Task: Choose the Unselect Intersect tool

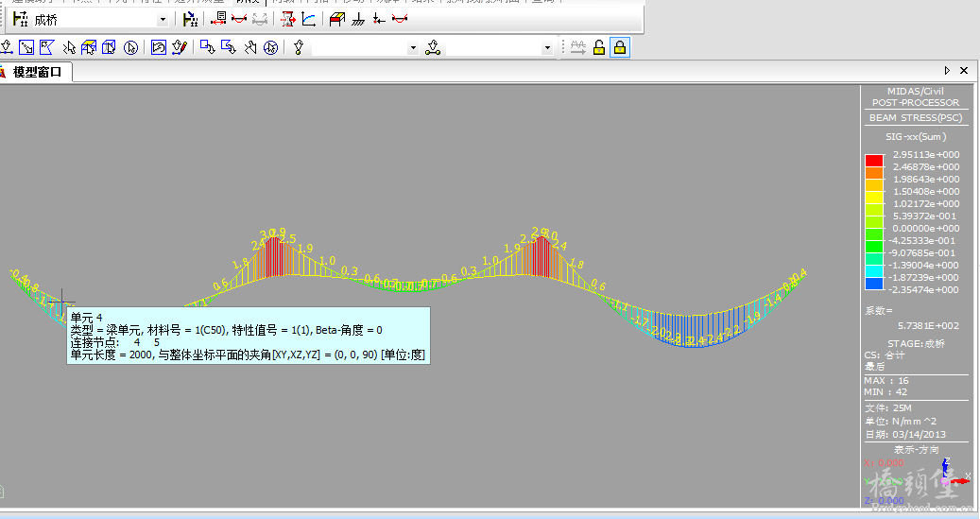Action: pyautogui.click(x=250, y=47)
